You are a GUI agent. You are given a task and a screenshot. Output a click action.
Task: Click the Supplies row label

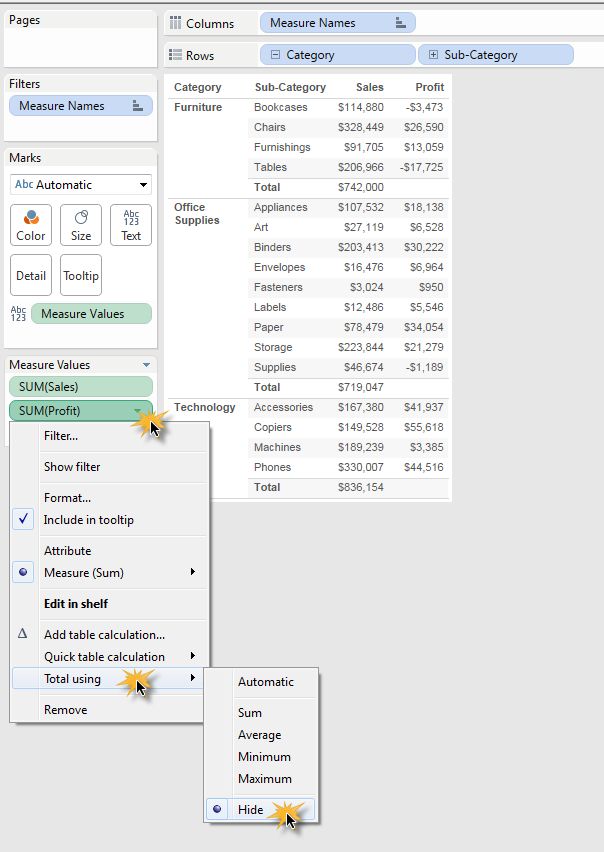(275, 367)
